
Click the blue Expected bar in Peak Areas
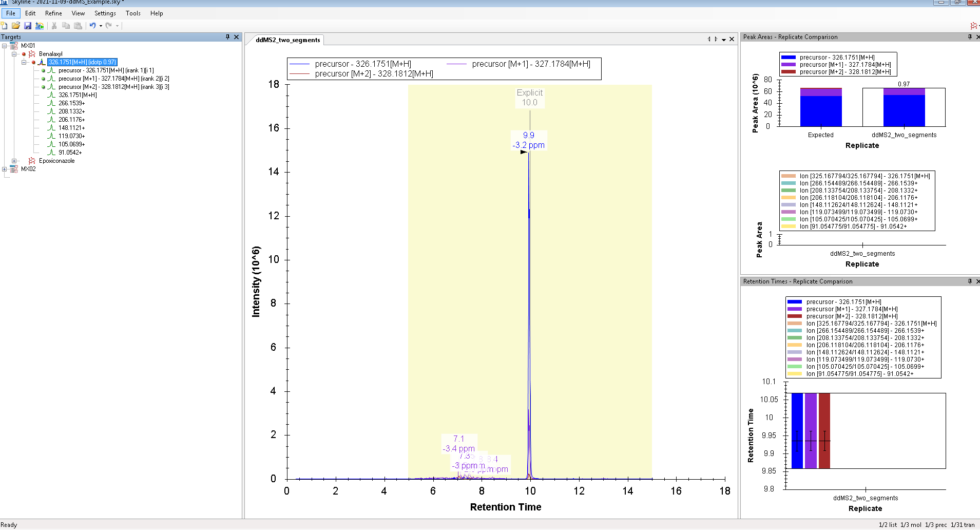820,110
